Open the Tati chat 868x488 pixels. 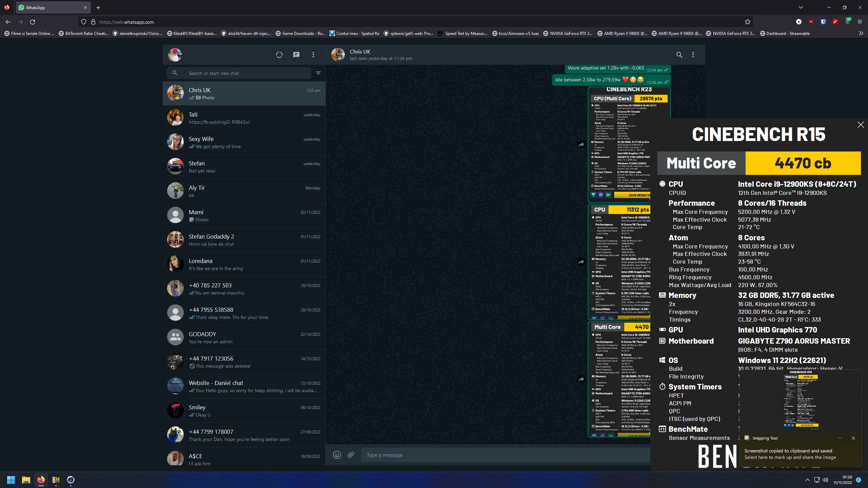[244, 118]
